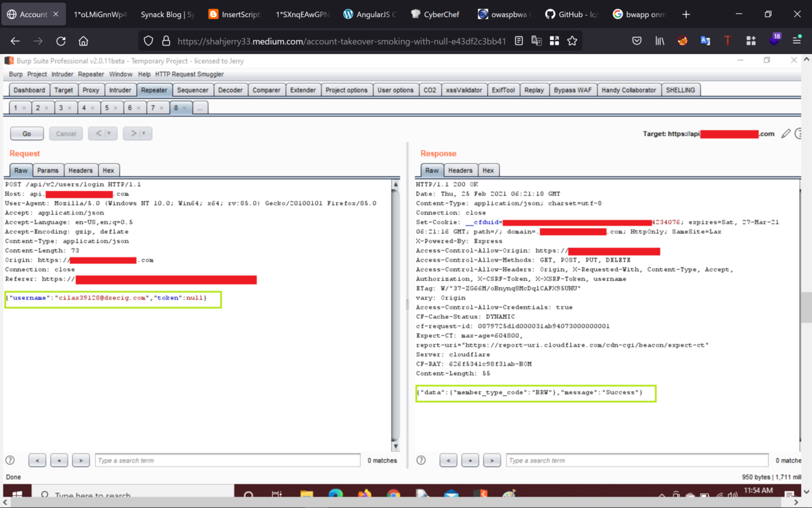
Task: Click the Cancel button
Action: [66, 133]
